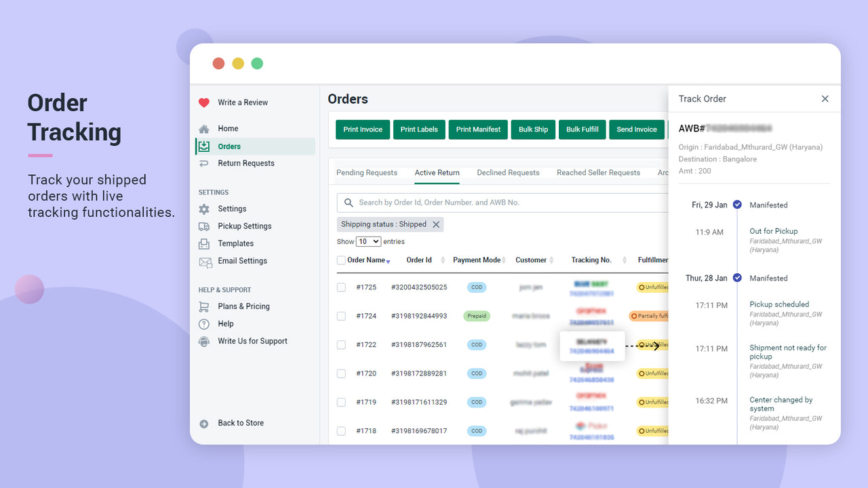The width and height of the screenshot is (868, 488).
Task: Select the Orders icon in the sidebar
Action: pos(204,146)
